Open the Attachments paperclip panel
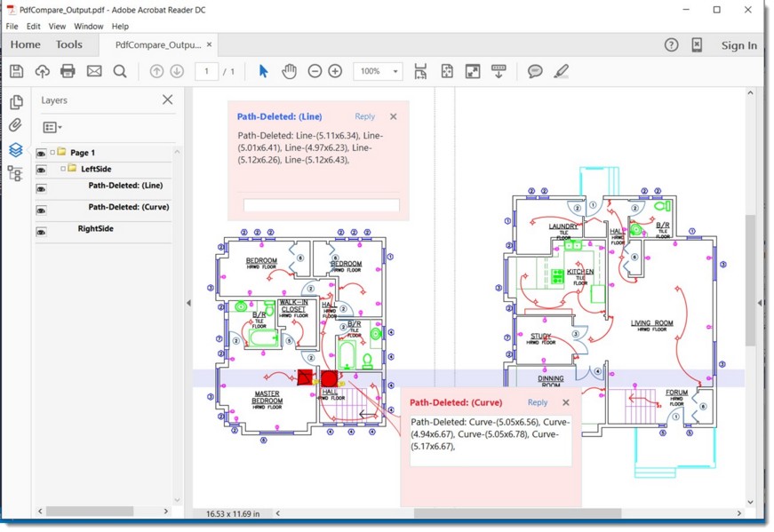The width and height of the screenshot is (774, 532). click(x=15, y=126)
